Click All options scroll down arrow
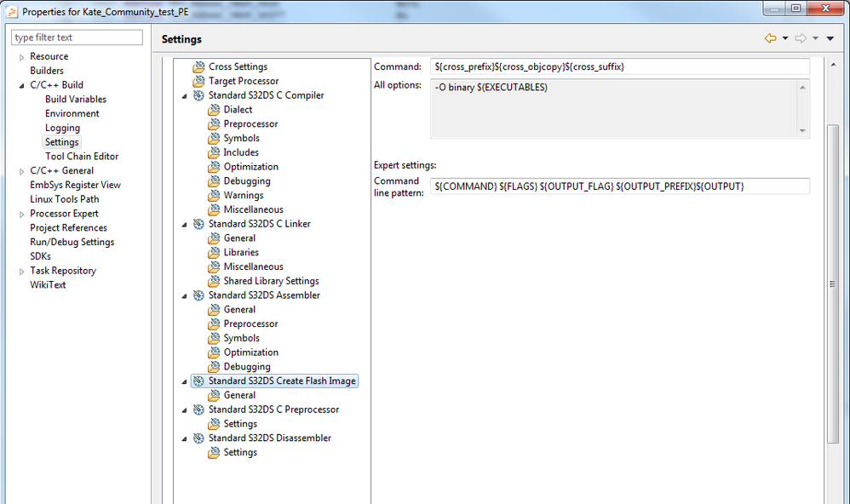This screenshot has height=504, width=850. click(x=803, y=130)
